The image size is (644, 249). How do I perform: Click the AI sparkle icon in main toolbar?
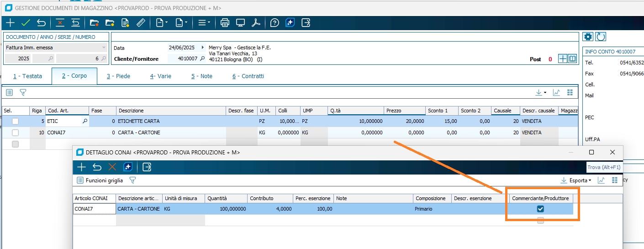[x=290, y=22]
